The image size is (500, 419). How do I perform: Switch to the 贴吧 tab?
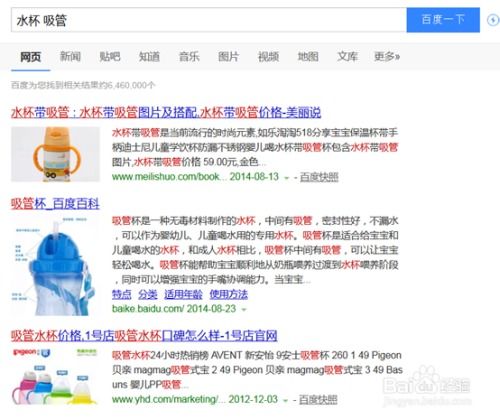pos(110,56)
